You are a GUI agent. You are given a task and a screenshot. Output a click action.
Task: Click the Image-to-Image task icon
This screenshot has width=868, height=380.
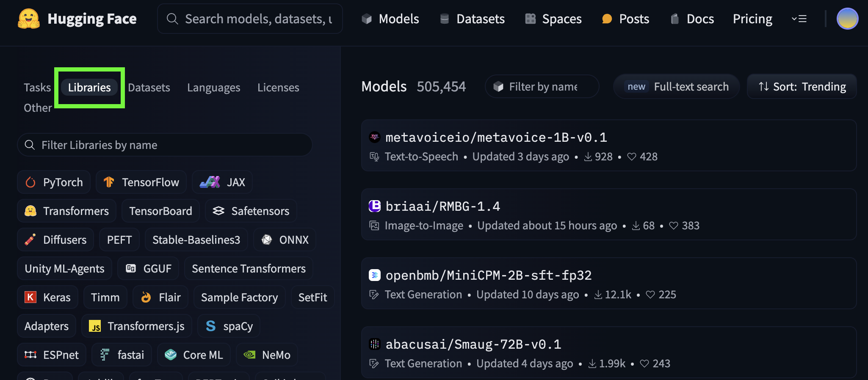374,226
